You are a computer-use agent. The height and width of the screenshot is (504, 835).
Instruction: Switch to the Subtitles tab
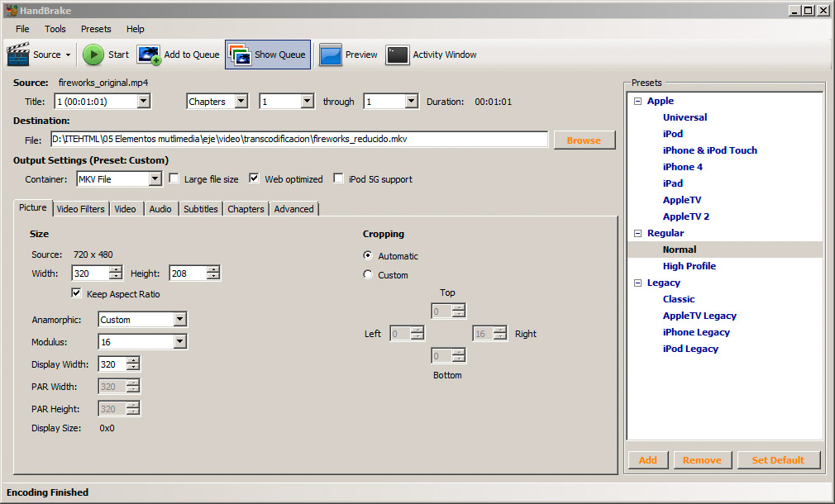201,209
